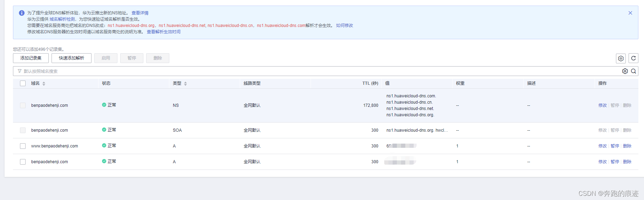The width and height of the screenshot is (644, 200).
Task: Click ns1.huaweicloud-dns.net. value
Action: click(410, 109)
